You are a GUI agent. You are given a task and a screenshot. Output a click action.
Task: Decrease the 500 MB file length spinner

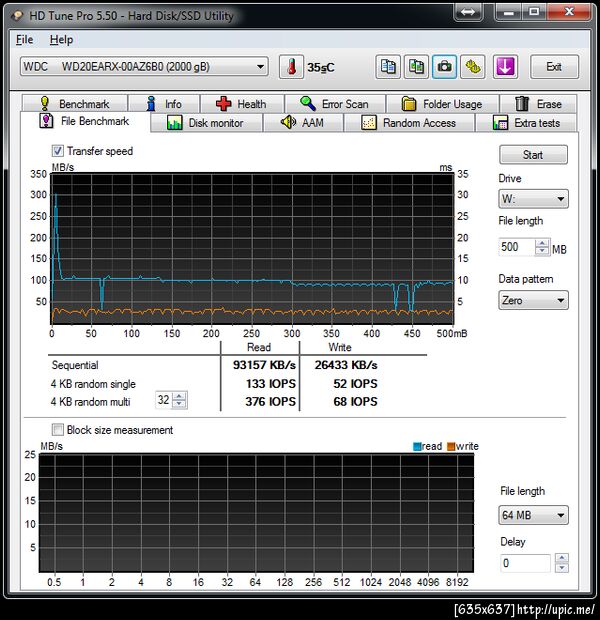542,251
